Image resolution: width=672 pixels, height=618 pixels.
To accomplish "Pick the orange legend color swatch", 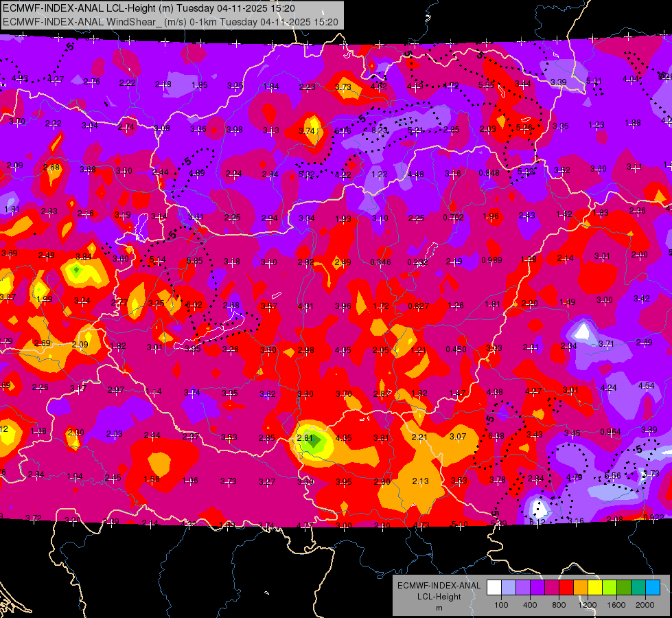I will (581, 588).
